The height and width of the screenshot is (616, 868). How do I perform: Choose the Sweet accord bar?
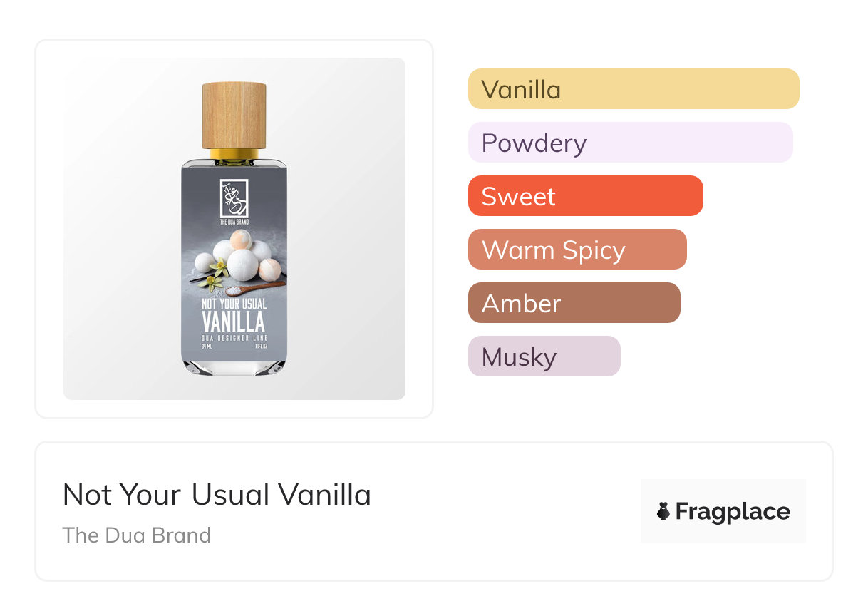(585, 196)
